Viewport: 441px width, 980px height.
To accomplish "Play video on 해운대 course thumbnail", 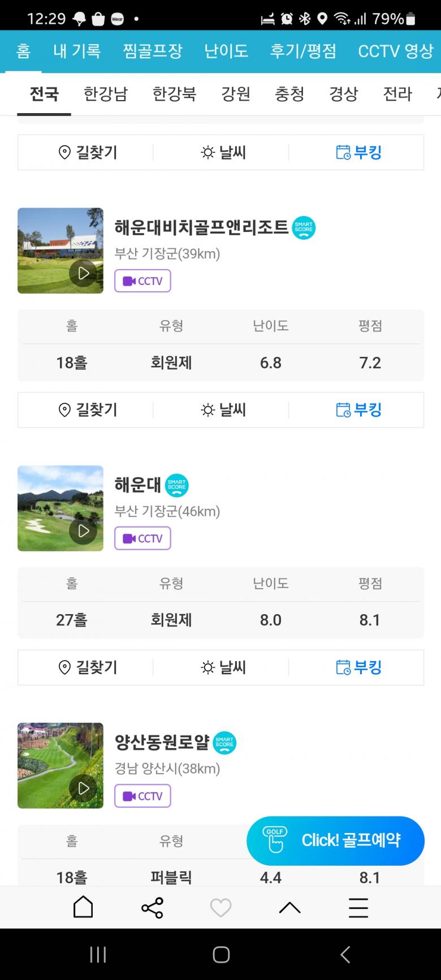I will pos(83,530).
